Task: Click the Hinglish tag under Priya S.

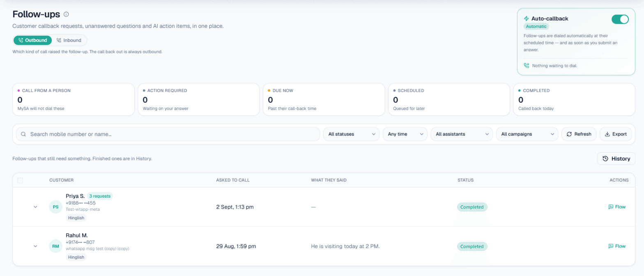Action: pos(76,218)
